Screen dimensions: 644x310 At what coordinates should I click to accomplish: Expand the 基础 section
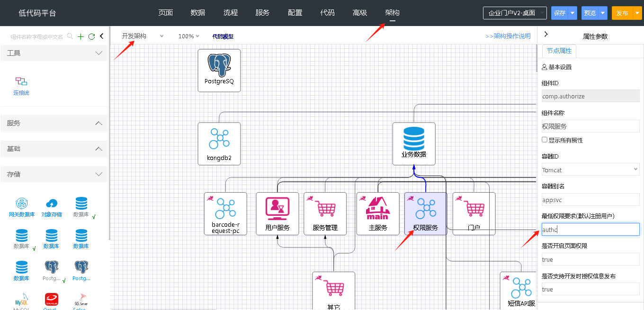(54, 149)
